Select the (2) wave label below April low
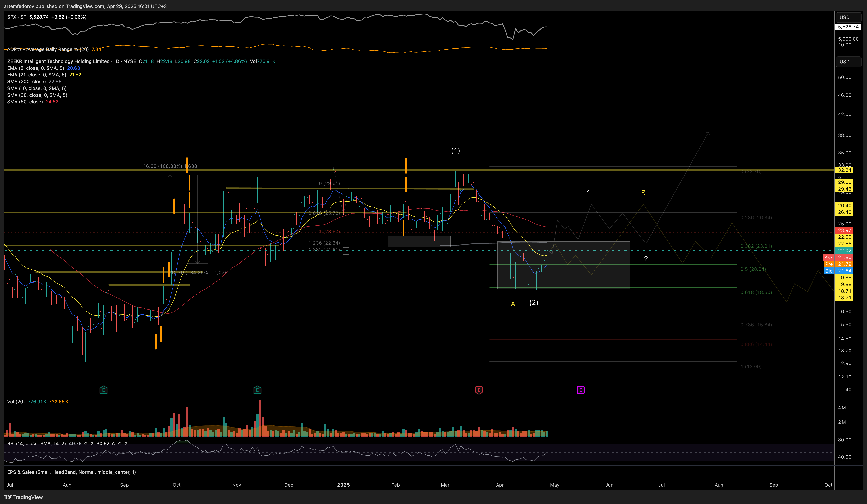The width and height of the screenshot is (867, 504). point(534,302)
